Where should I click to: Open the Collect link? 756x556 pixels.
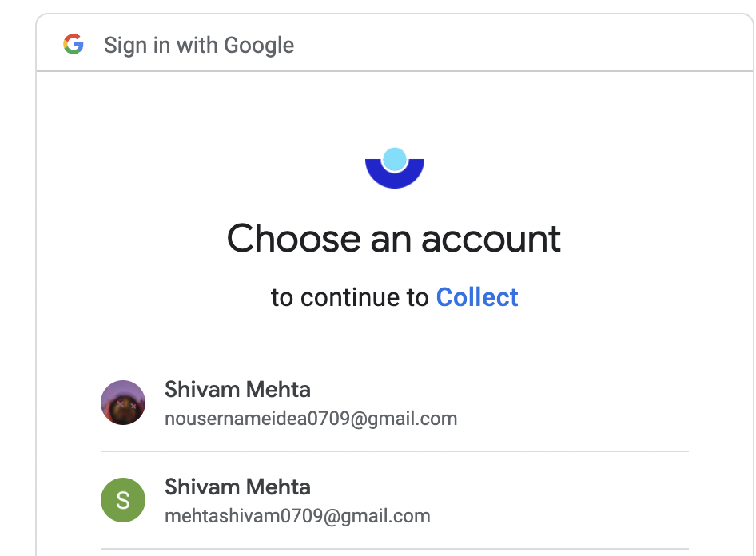(x=477, y=297)
